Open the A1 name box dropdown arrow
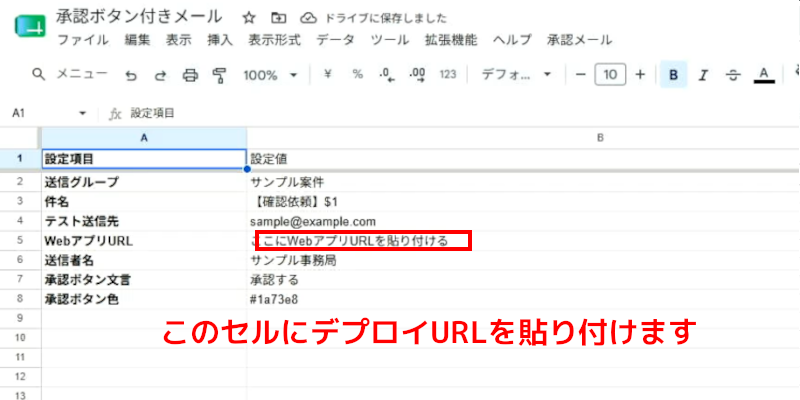 [83, 113]
